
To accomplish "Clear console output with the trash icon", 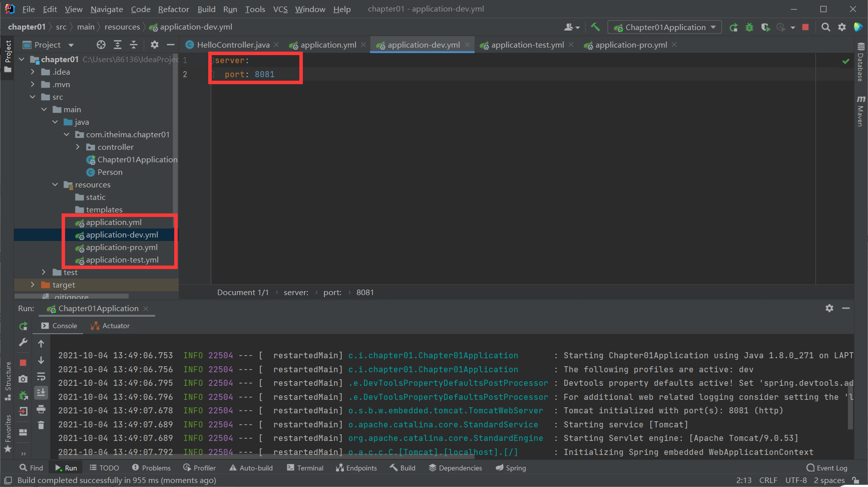I will [41, 424].
